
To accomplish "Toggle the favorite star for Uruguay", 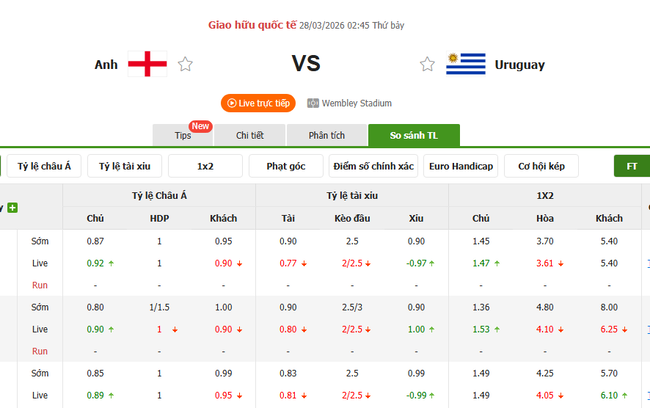I will click(428, 65).
